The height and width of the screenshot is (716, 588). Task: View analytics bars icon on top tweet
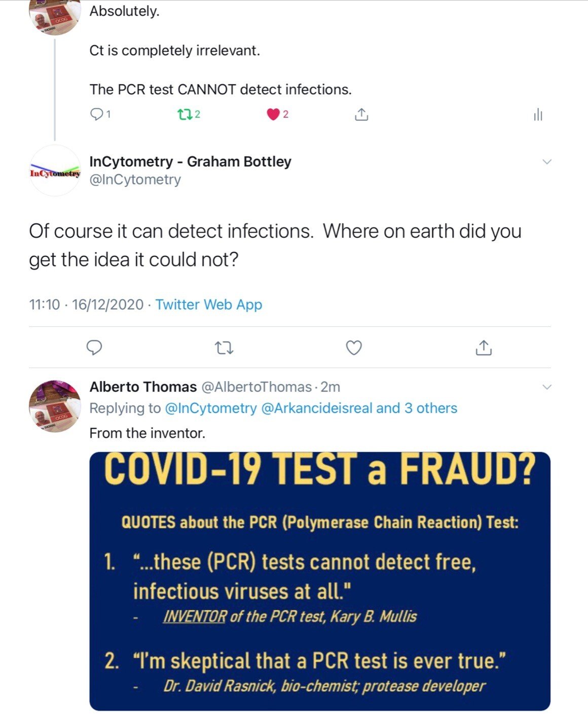[x=538, y=115]
